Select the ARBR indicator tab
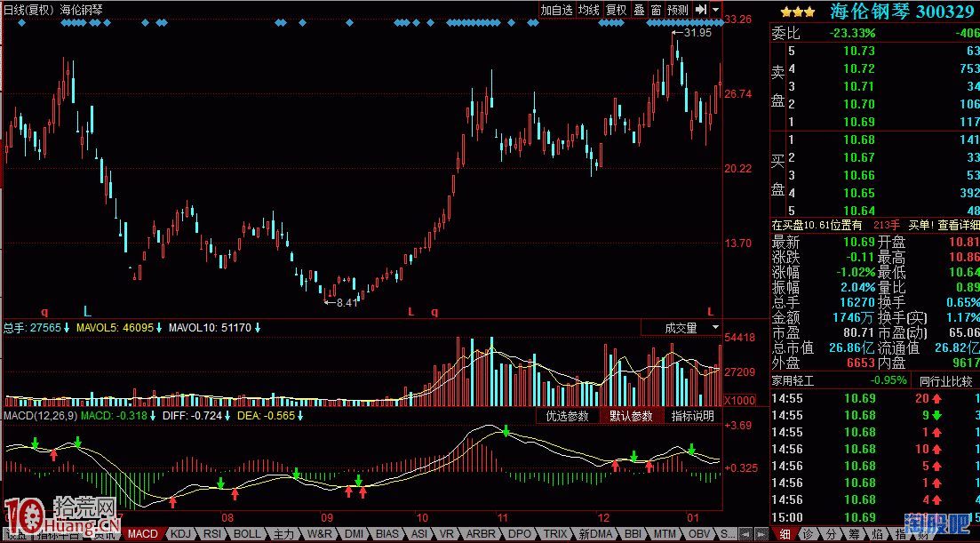 pyautogui.click(x=481, y=533)
